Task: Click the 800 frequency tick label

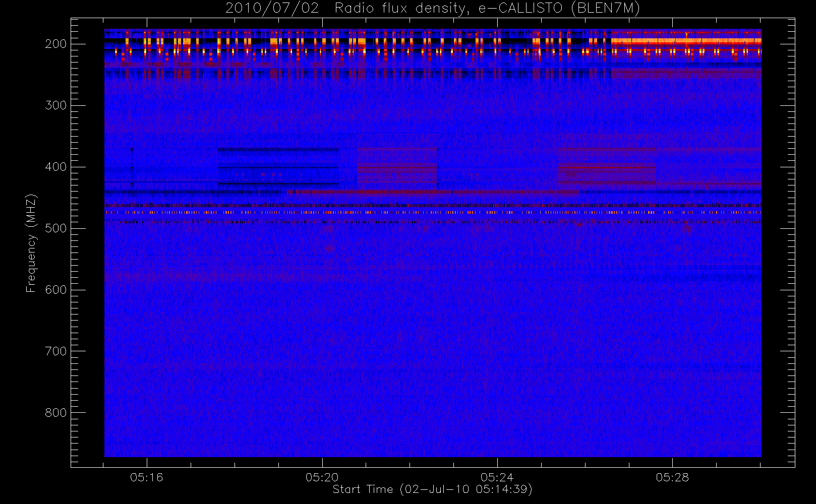Action: [x=56, y=413]
